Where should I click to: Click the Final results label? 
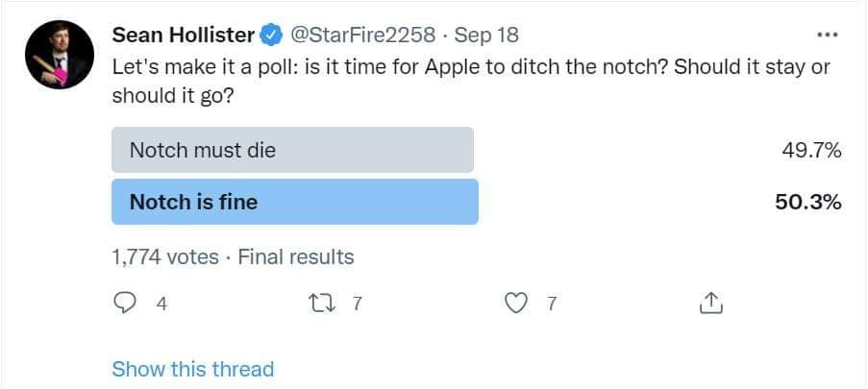(296, 256)
